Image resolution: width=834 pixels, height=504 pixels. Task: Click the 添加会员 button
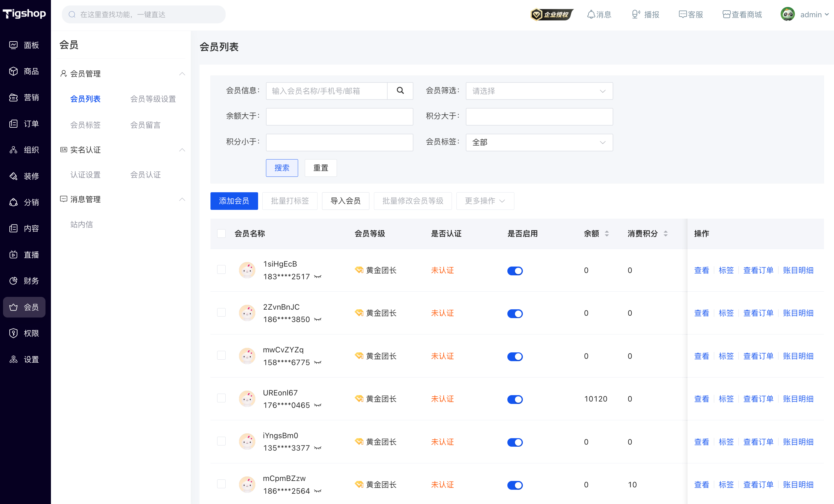click(x=234, y=201)
